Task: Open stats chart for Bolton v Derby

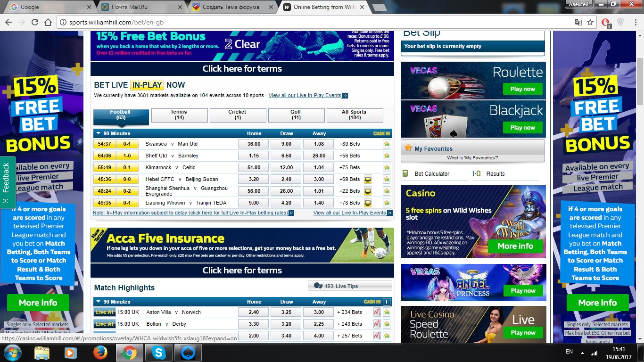Action: pyautogui.click(x=377, y=324)
